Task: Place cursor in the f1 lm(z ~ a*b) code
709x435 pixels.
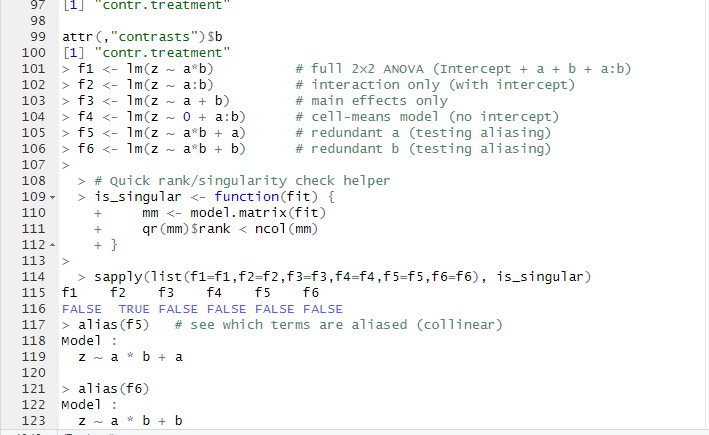Action: 162,68
